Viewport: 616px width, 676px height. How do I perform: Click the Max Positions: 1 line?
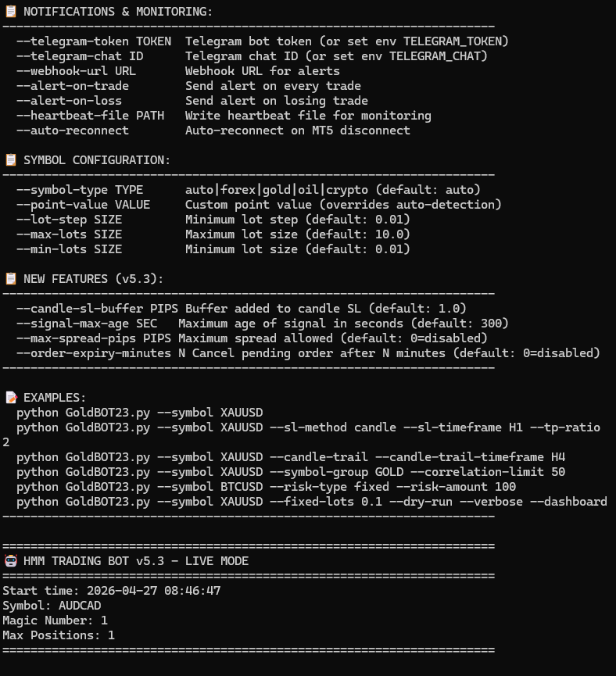tap(59, 635)
